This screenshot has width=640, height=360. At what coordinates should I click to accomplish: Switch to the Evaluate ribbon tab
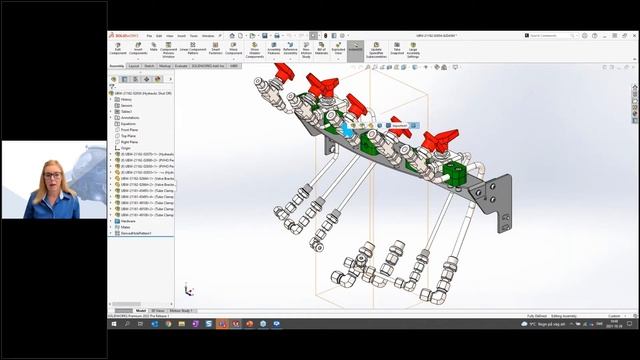[181, 66]
